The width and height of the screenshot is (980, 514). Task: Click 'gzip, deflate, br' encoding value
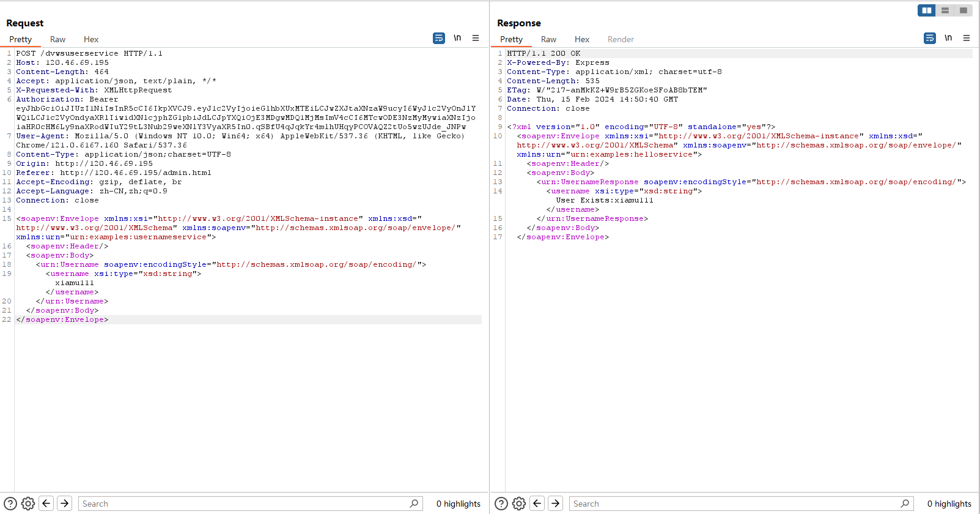[141, 182]
